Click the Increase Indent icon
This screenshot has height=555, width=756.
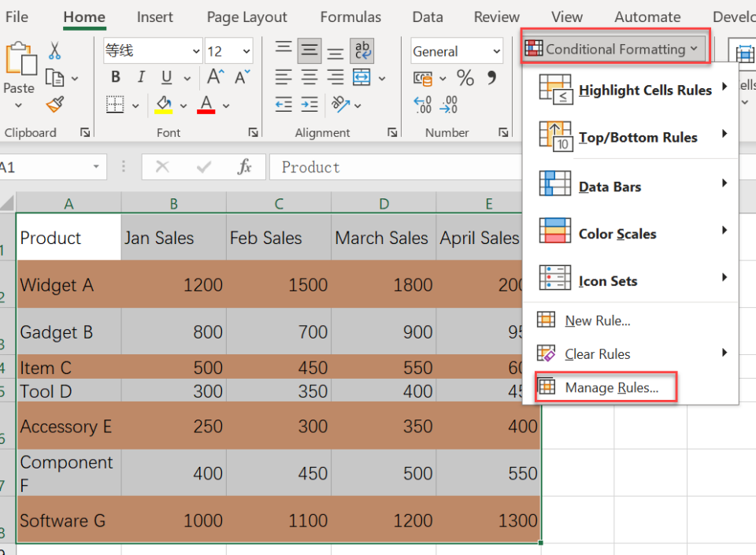[x=309, y=104]
